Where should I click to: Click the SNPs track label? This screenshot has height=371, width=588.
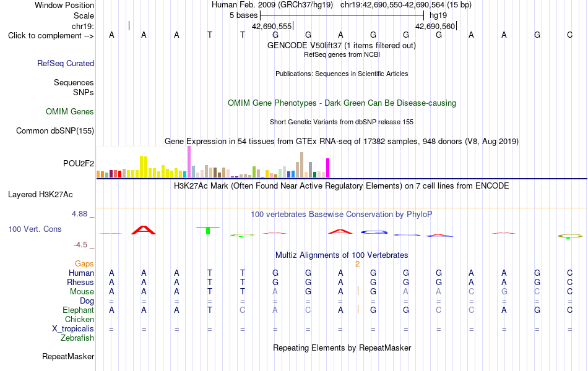(84, 92)
